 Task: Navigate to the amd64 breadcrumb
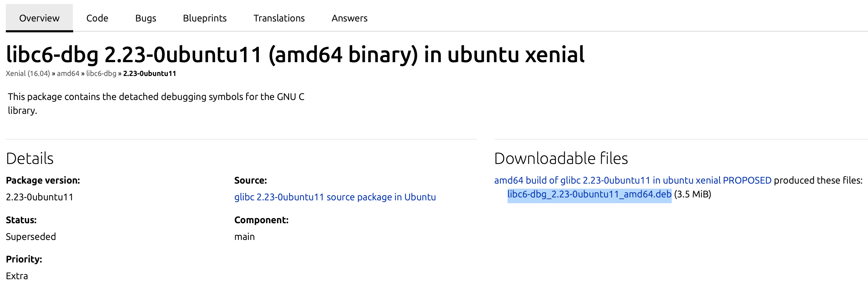pos(68,73)
